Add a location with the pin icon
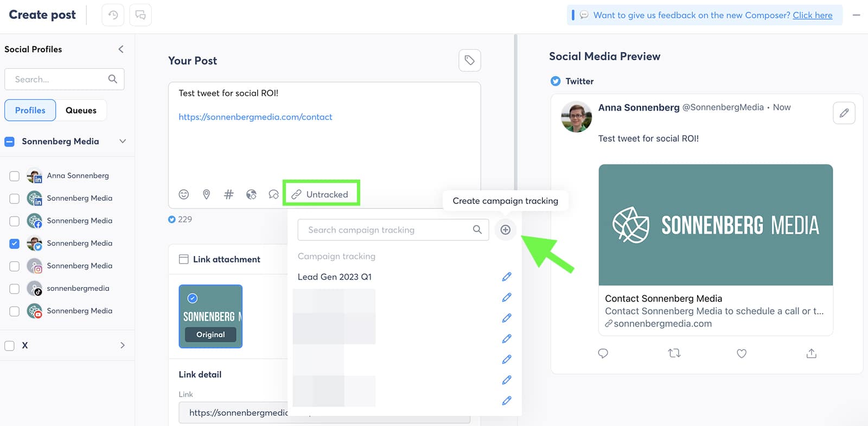 206,194
